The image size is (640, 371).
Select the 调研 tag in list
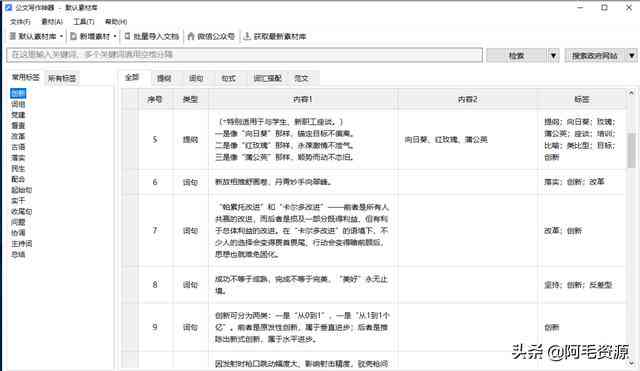click(18, 104)
